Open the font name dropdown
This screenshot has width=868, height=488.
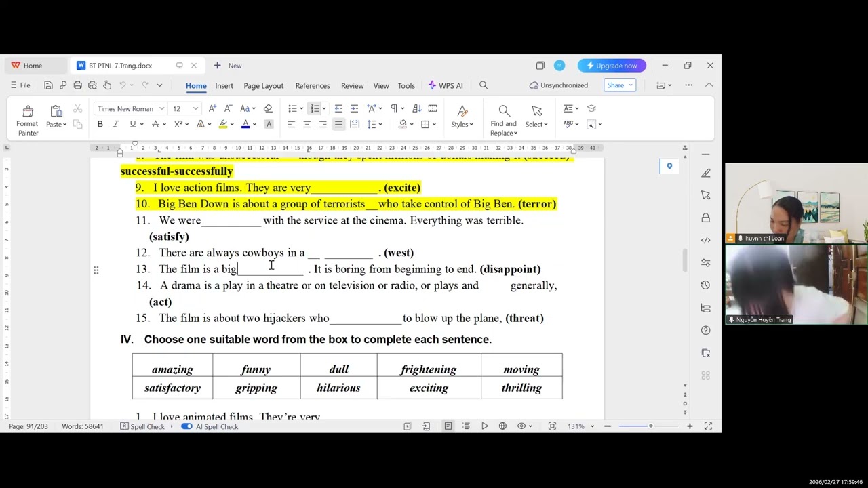coord(161,108)
